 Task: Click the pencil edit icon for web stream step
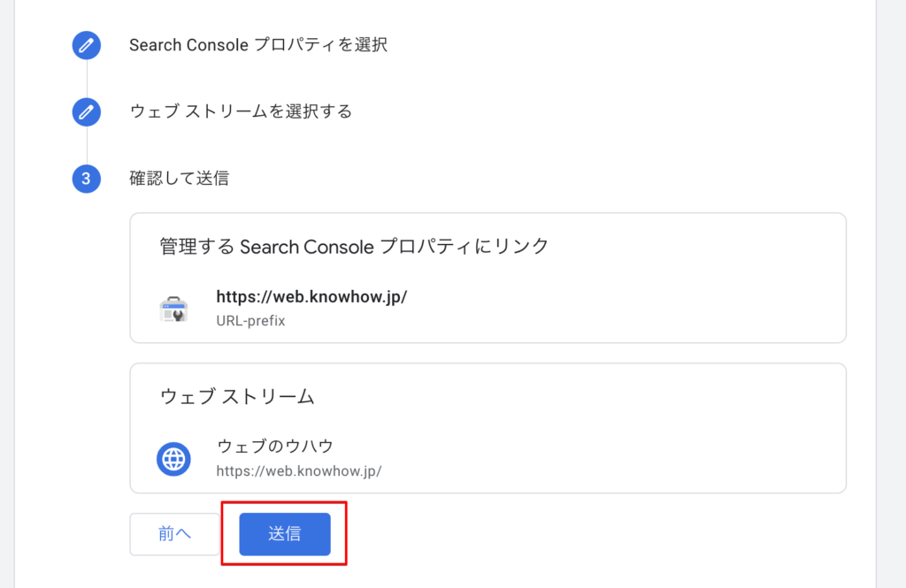pos(86,112)
